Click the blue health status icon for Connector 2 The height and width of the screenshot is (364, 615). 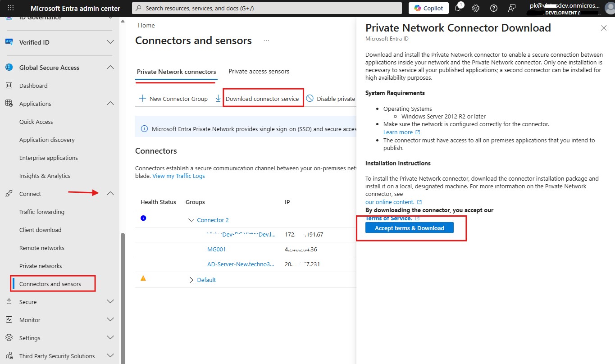[143, 218]
